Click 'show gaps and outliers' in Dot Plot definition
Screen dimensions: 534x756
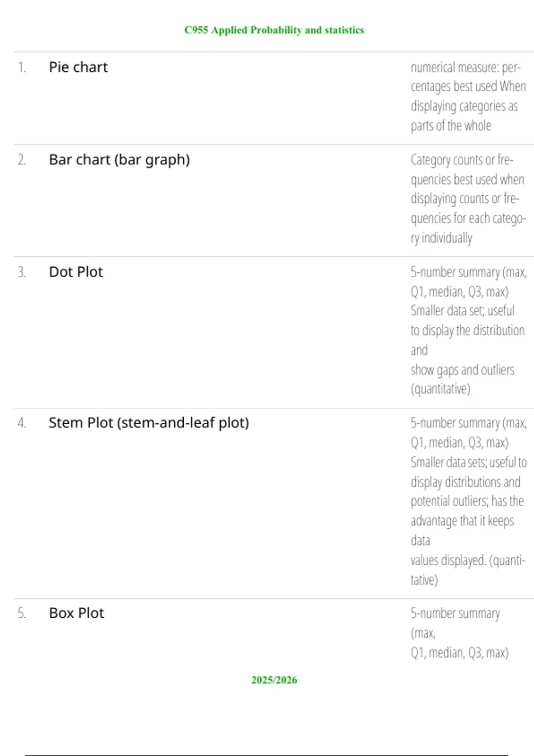pos(462,370)
